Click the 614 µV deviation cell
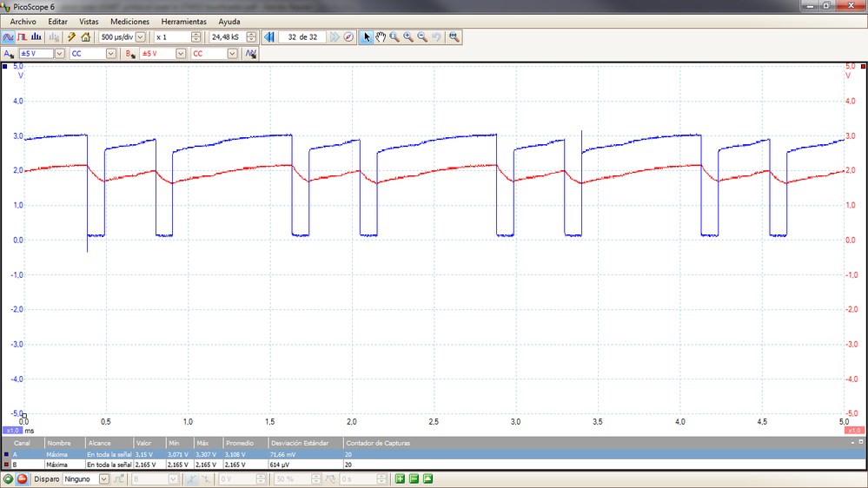The image size is (868, 488). pyautogui.click(x=306, y=465)
